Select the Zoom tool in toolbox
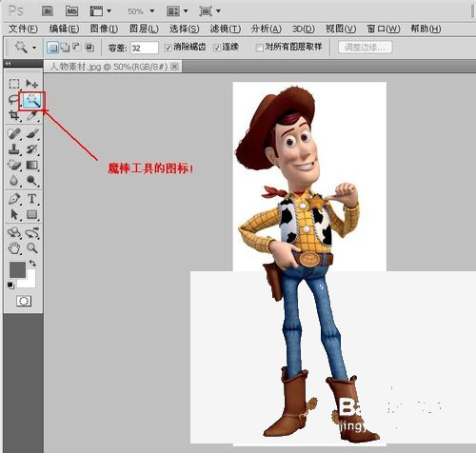This screenshot has height=453, width=476. point(32,248)
